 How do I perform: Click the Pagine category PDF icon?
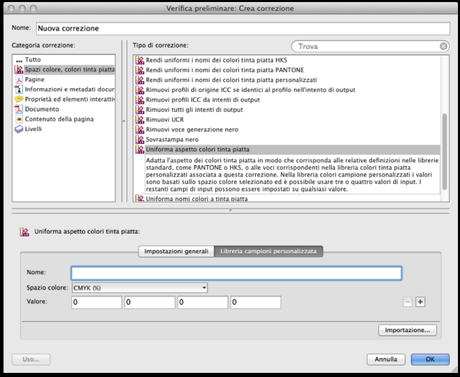click(19, 79)
